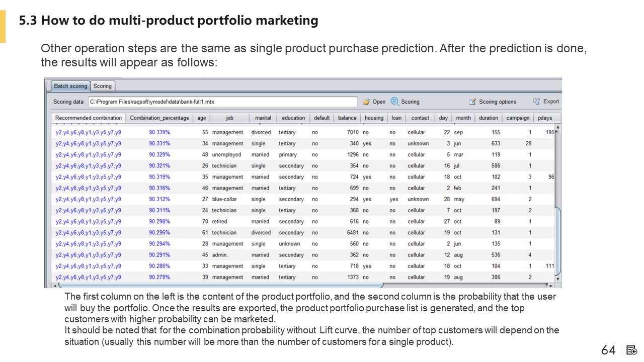The image size is (644, 362).
Task: Click the table's vertical scrollbar thumb
Action: pyautogui.click(x=557, y=241)
